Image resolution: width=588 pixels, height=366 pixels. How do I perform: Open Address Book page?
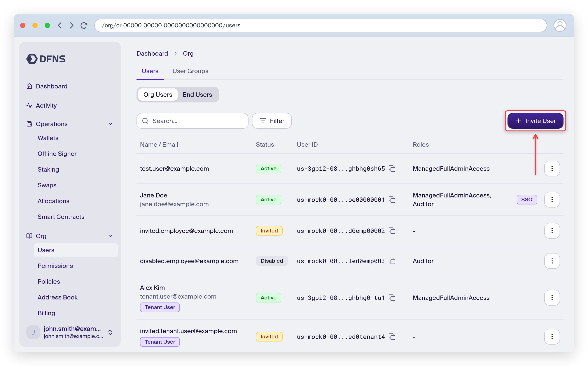point(58,297)
